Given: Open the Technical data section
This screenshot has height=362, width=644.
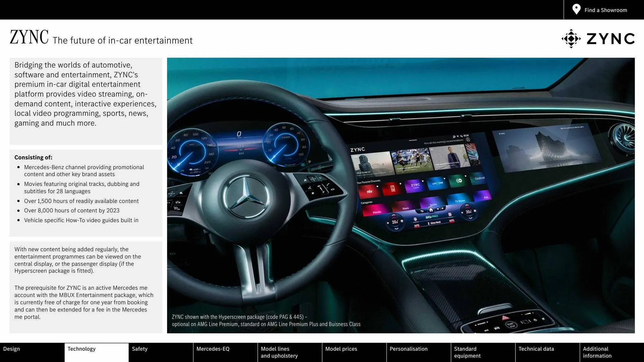Looking at the screenshot, I should 536,349.
